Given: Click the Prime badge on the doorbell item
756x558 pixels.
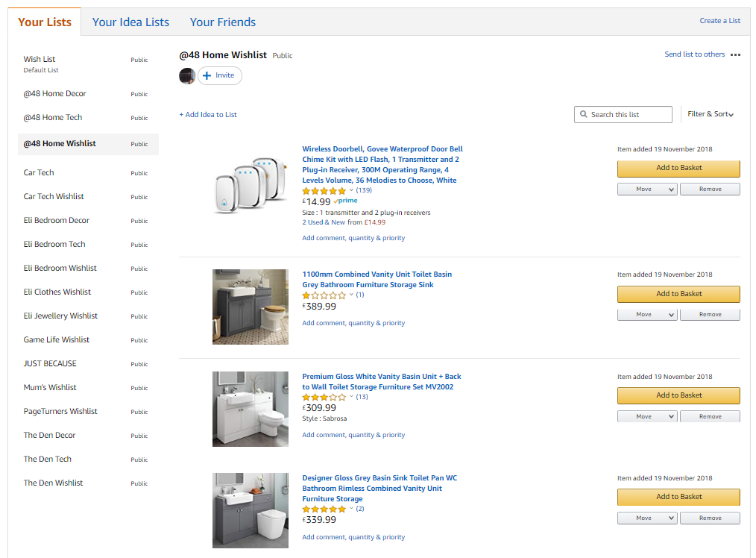Looking at the screenshot, I should (346, 201).
